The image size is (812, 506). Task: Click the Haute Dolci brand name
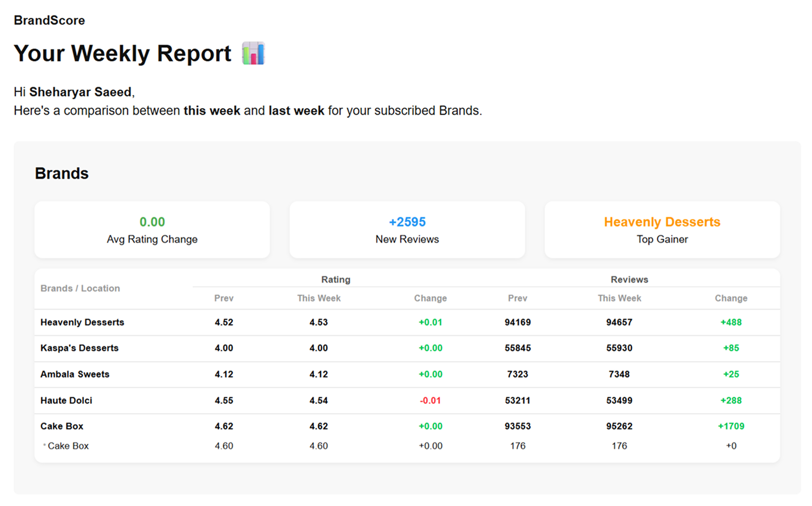[x=66, y=400]
